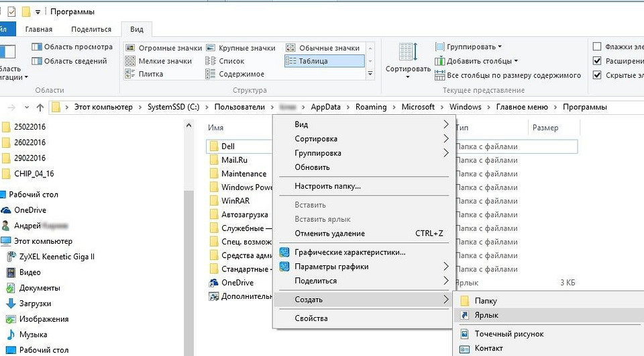Click Size all columns to fit icon
644x356 pixels.
(439, 75)
